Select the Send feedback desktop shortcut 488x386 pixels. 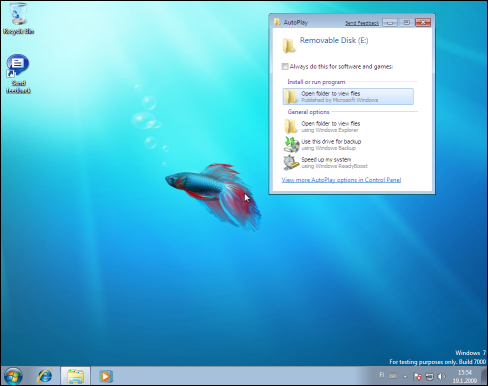(x=18, y=74)
